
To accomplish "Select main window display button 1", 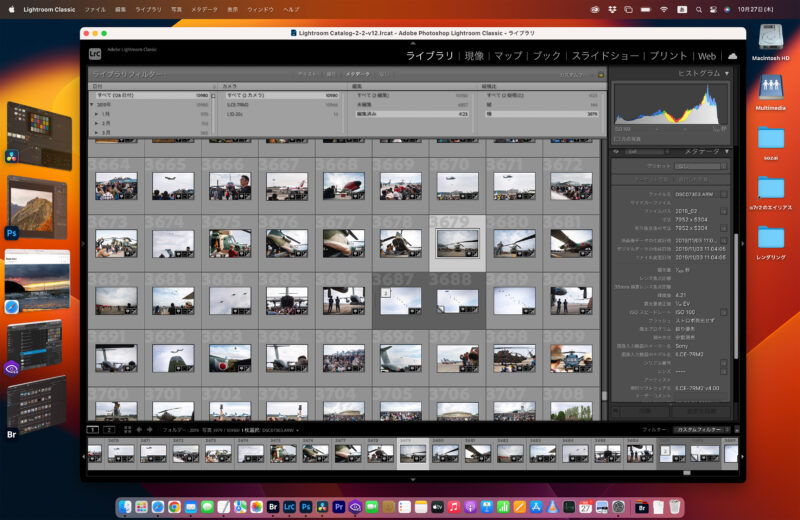I will point(92,430).
